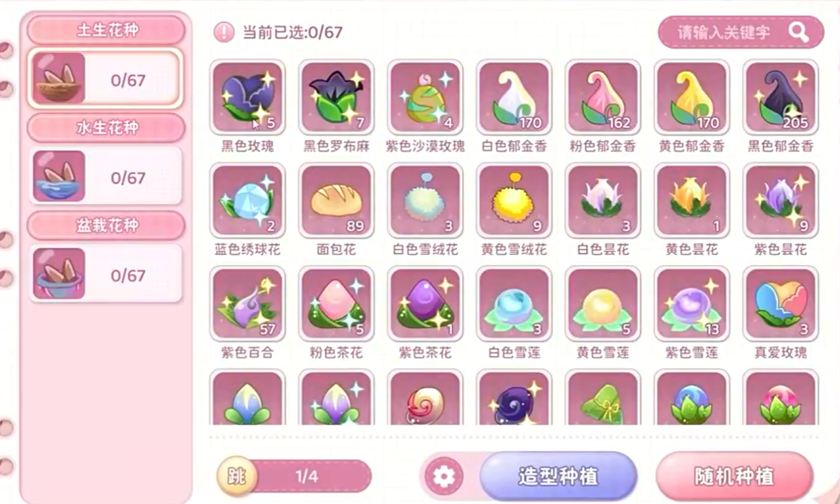The image size is (840, 504).
Task: Click the magnifier search icon
Action: 798,32
